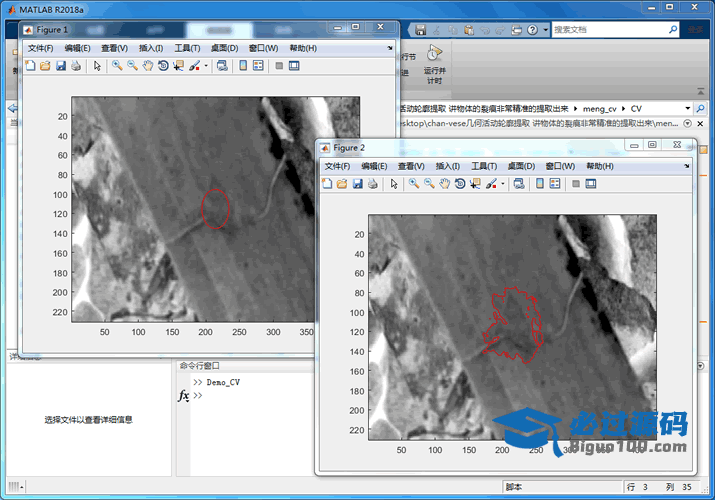
Task: Toggle Insert Legend in Figure 2 toolbar
Action: 556,184
